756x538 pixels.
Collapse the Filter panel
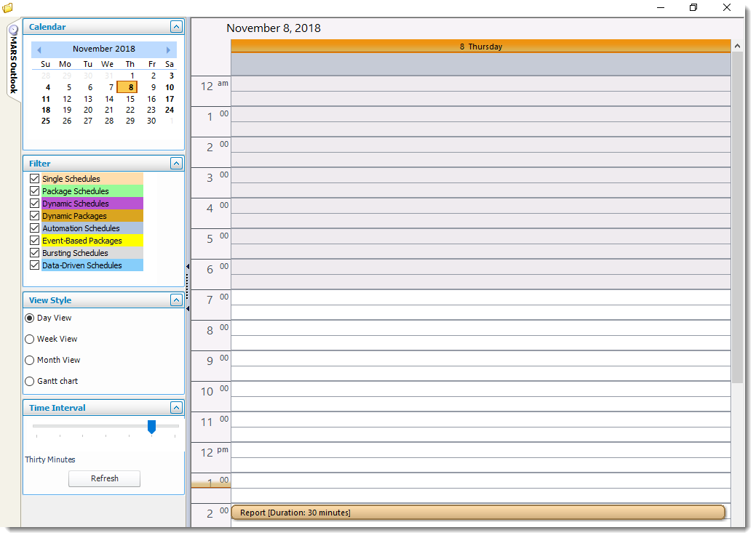point(177,164)
